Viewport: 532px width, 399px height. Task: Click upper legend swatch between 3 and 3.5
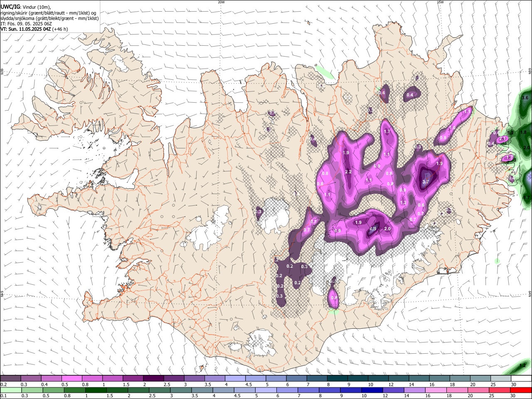pos(194,379)
